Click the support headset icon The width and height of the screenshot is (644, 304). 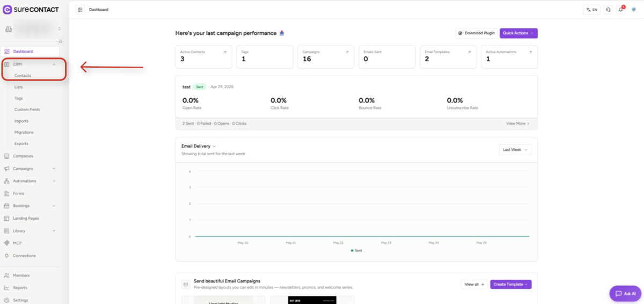pyautogui.click(x=608, y=10)
